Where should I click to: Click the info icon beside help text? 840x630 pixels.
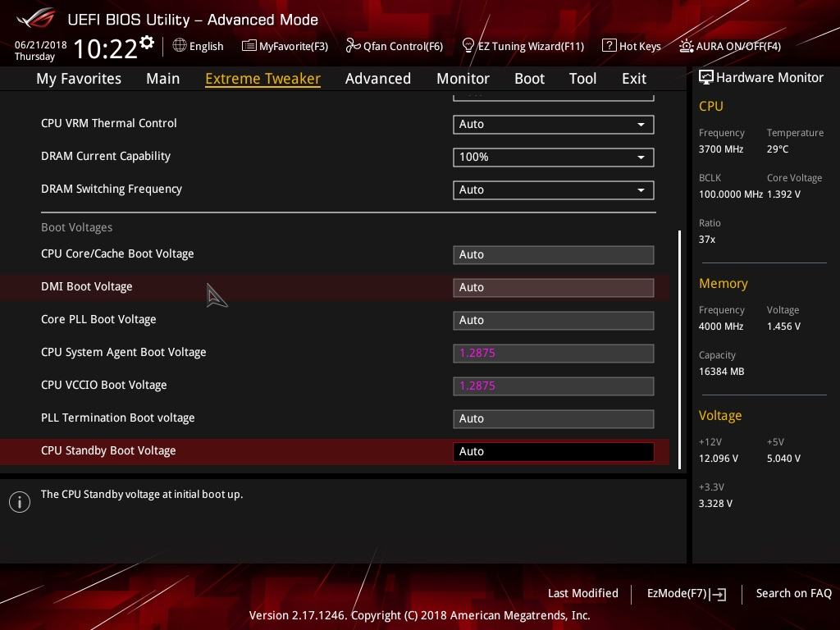[x=20, y=502]
